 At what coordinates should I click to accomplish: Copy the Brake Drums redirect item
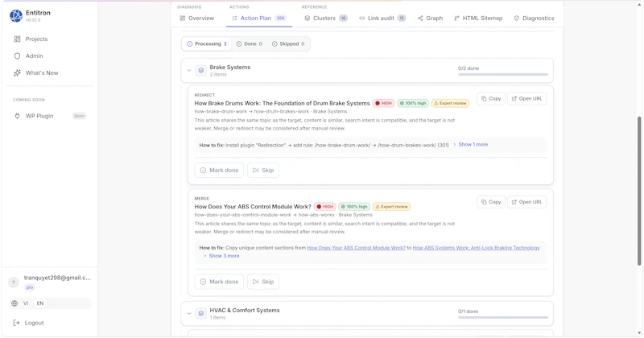tap(491, 98)
